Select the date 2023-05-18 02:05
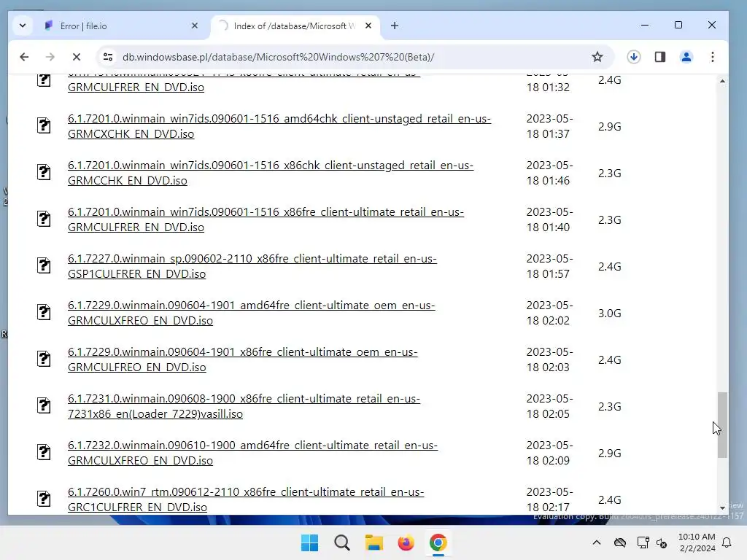This screenshot has width=747, height=560. click(549, 406)
